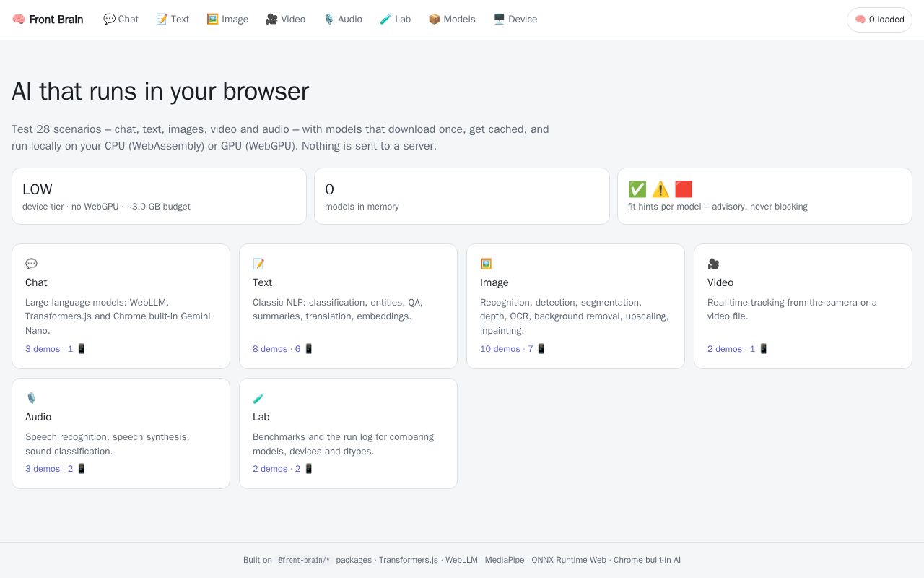This screenshot has width=924, height=578.
Task: Click '2 demos · 1' in Video card
Action: pos(738,349)
